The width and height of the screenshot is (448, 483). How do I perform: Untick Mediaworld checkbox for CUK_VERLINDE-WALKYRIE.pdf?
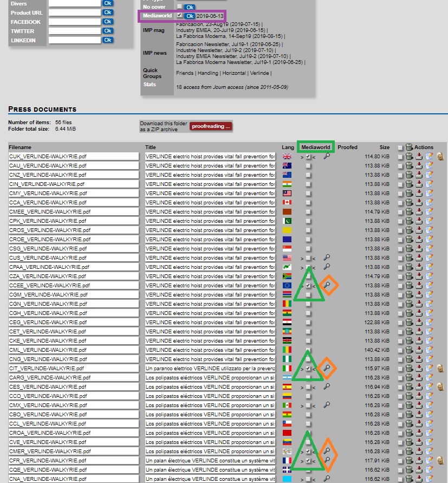click(308, 157)
